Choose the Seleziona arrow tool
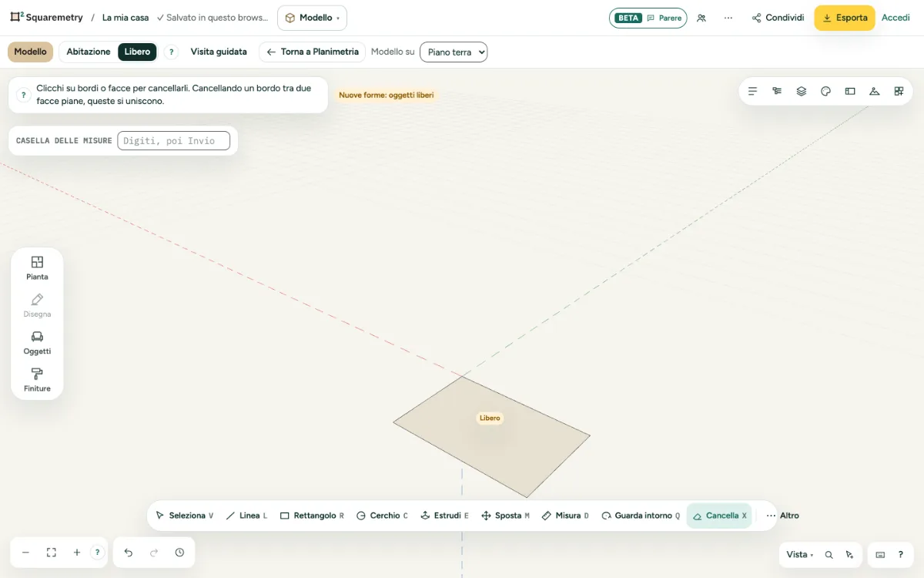The width and height of the screenshot is (924, 578). tap(184, 516)
